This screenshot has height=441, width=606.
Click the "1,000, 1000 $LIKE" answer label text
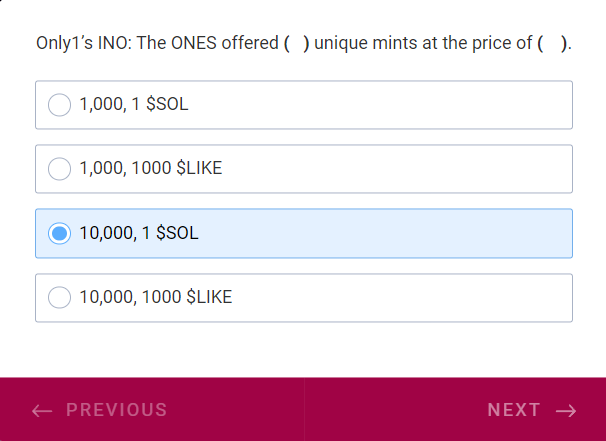pos(151,169)
